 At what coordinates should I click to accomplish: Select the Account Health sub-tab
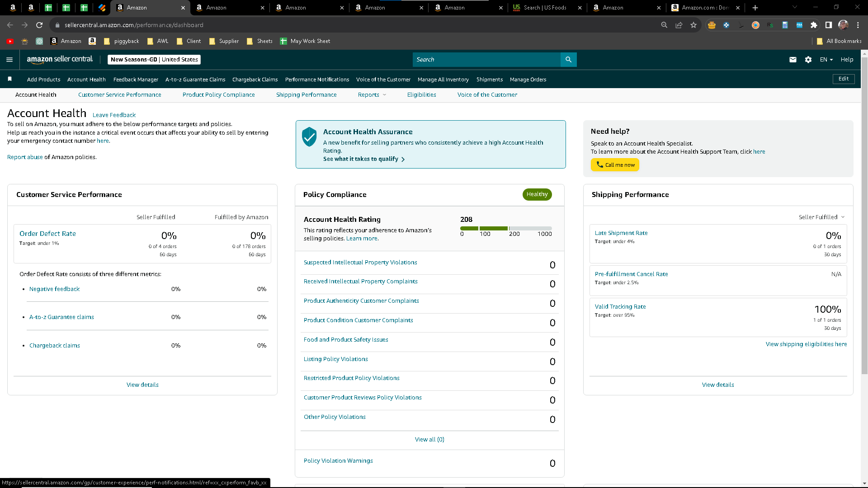coord(36,94)
